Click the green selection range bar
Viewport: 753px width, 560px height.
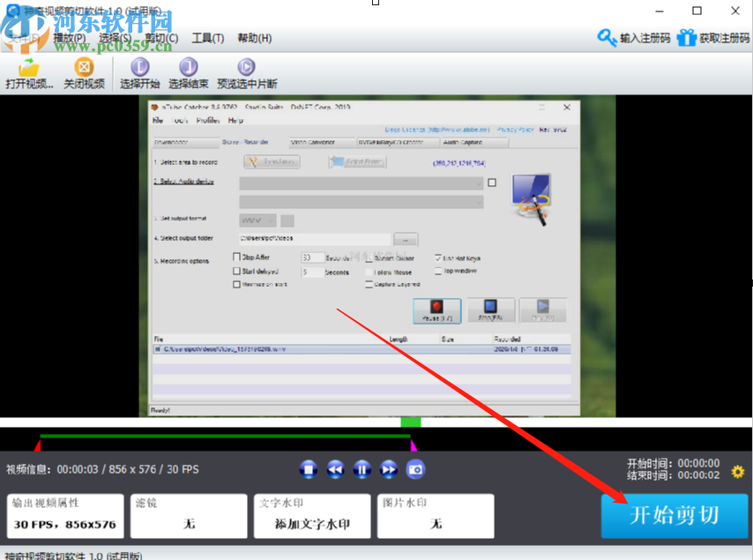click(x=225, y=436)
